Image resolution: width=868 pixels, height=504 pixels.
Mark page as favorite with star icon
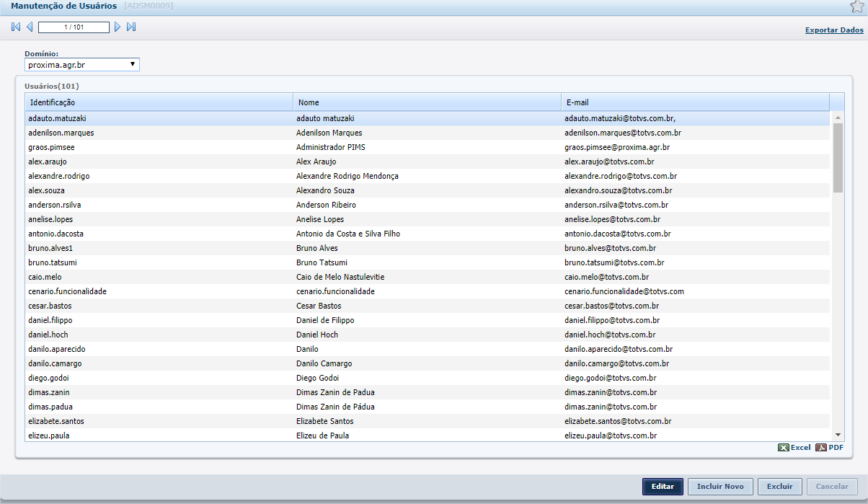pos(856,7)
